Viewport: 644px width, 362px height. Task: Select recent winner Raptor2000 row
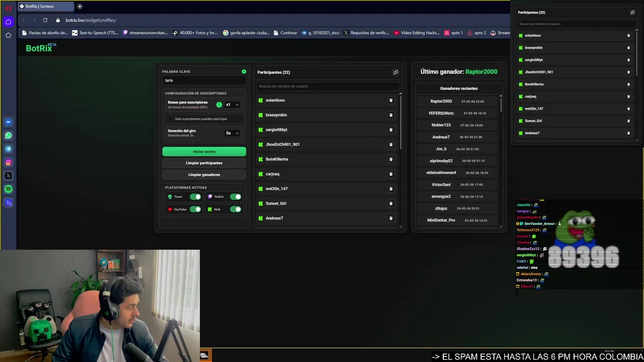pyautogui.click(x=457, y=102)
